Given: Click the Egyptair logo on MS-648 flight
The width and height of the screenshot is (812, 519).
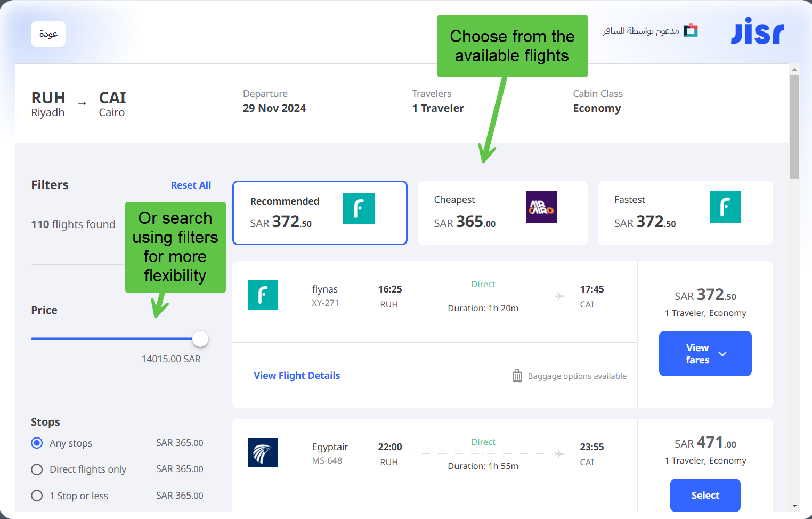Looking at the screenshot, I should pyautogui.click(x=263, y=452).
